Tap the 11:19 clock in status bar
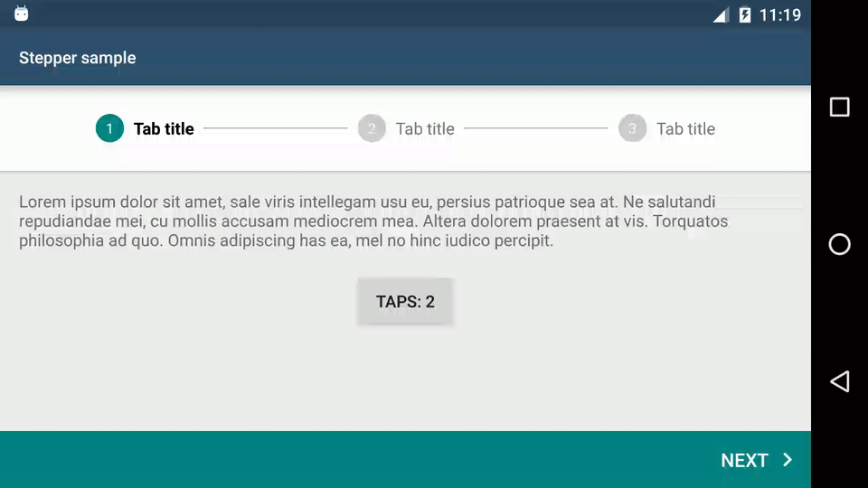 (780, 15)
